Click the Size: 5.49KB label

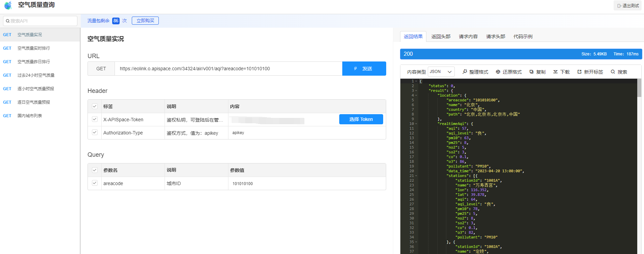click(x=594, y=54)
